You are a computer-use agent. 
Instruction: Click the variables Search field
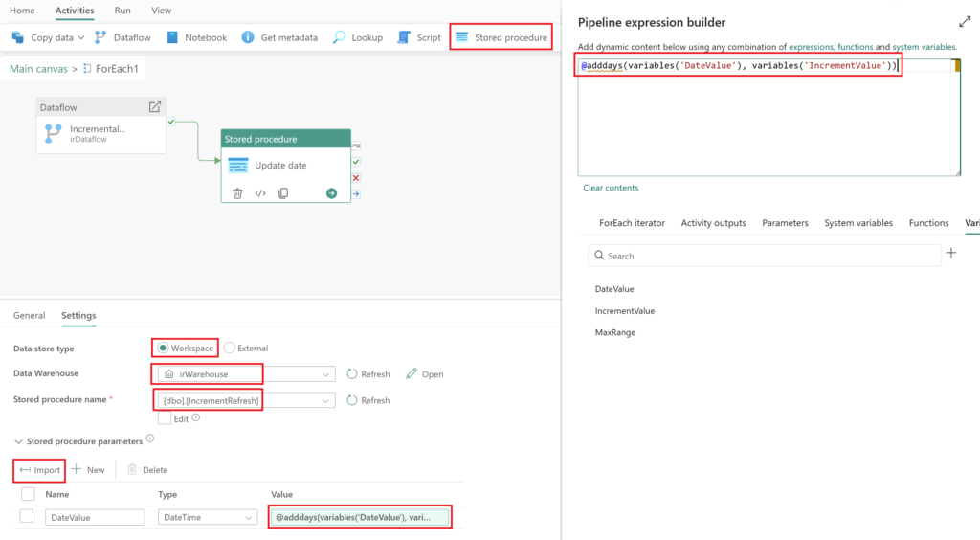coord(765,256)
